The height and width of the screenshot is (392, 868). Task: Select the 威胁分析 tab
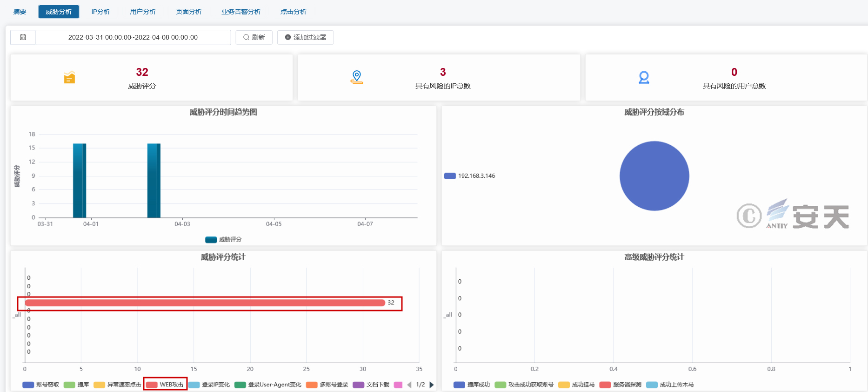pos(59,12)
